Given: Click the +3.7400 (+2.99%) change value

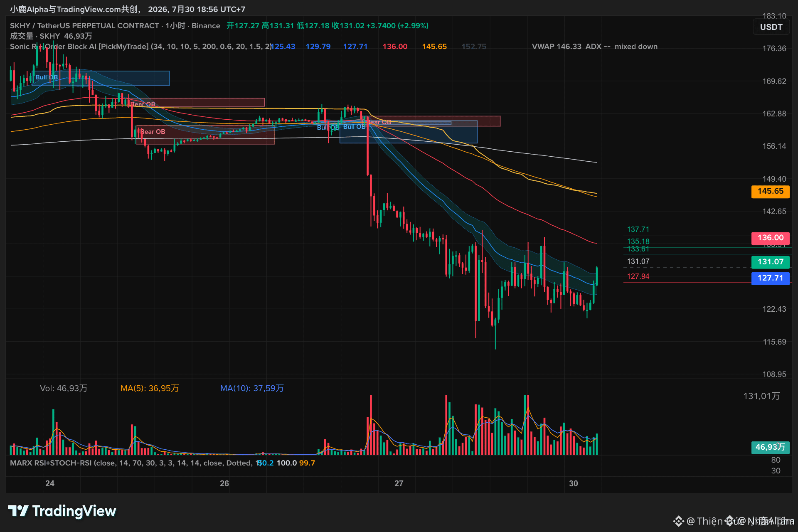Looking at the screenshot, I should pos(397,26).
